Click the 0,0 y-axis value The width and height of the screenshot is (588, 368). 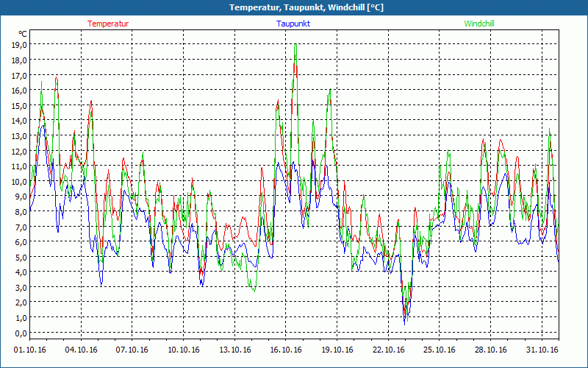(21, 333)
